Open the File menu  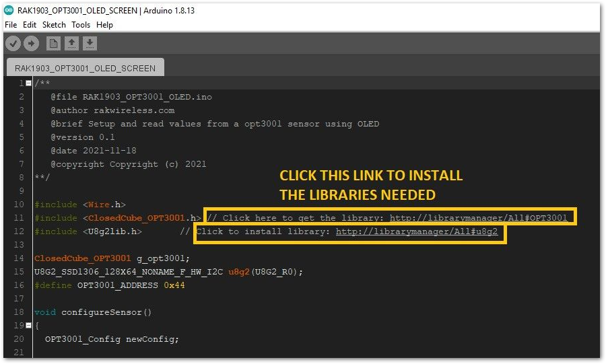(11, 25)
